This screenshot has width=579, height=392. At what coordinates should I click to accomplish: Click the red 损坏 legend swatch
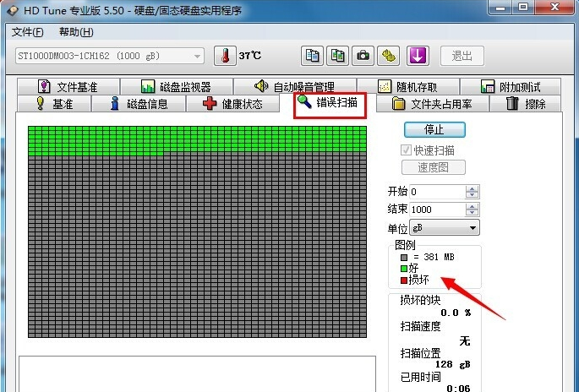coord(404,280)
